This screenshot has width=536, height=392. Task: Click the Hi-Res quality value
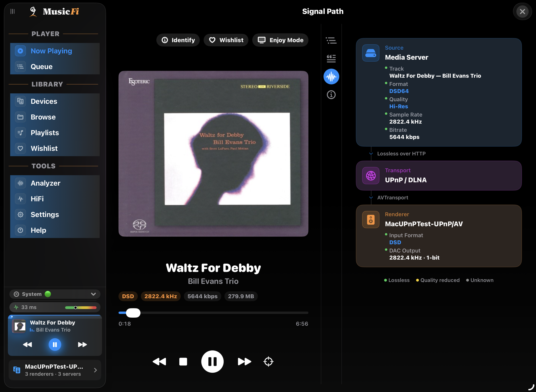tap(399, 106)
